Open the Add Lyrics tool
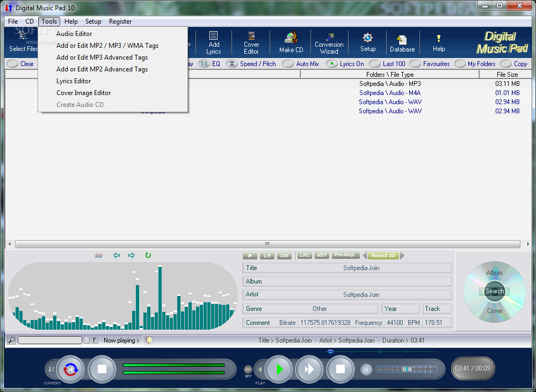The image size is (536, 392). 214,43
